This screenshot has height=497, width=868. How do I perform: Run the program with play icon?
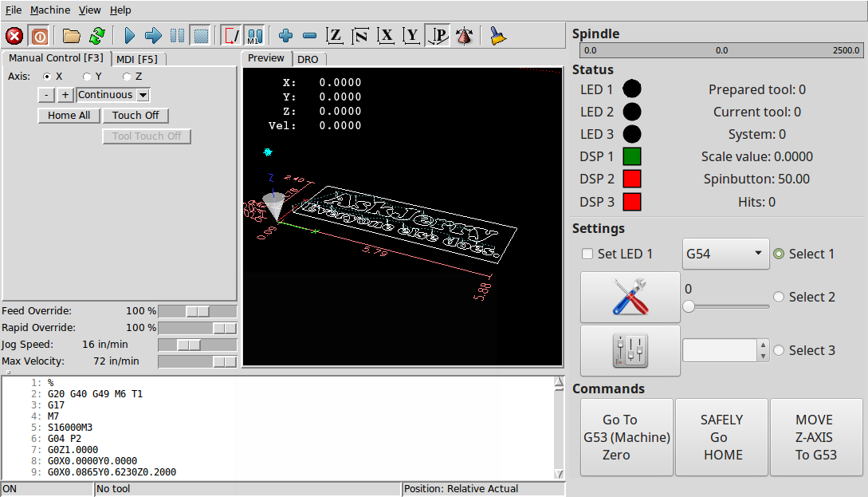130,36
